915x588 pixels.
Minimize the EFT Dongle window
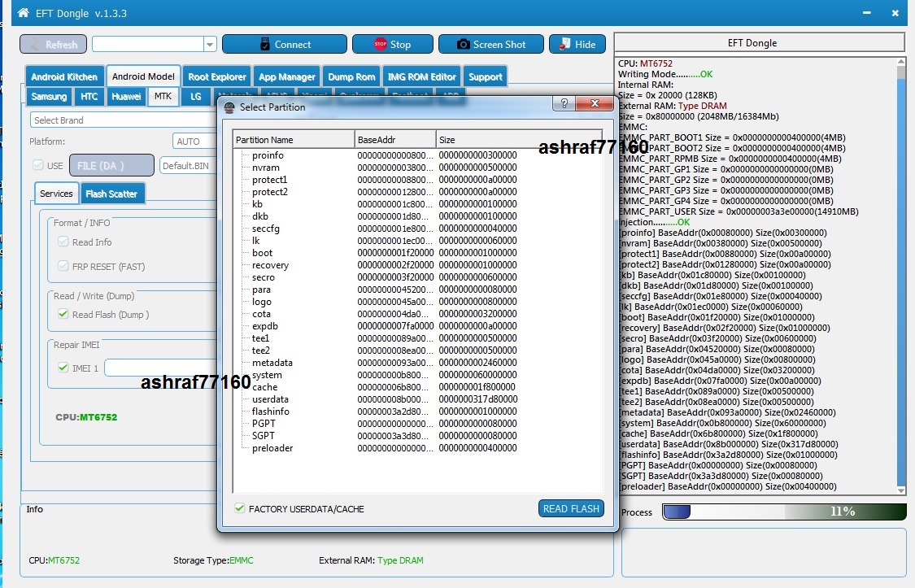[867, 13]
